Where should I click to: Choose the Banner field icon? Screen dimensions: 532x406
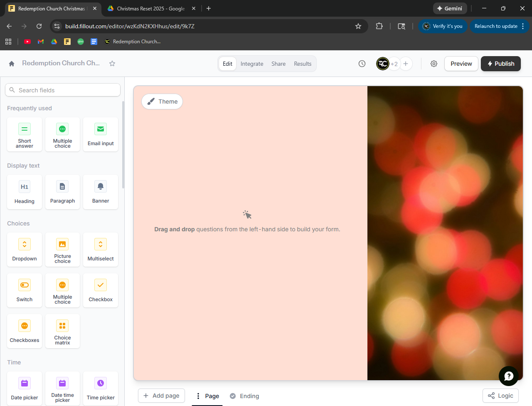click(101, 187)
